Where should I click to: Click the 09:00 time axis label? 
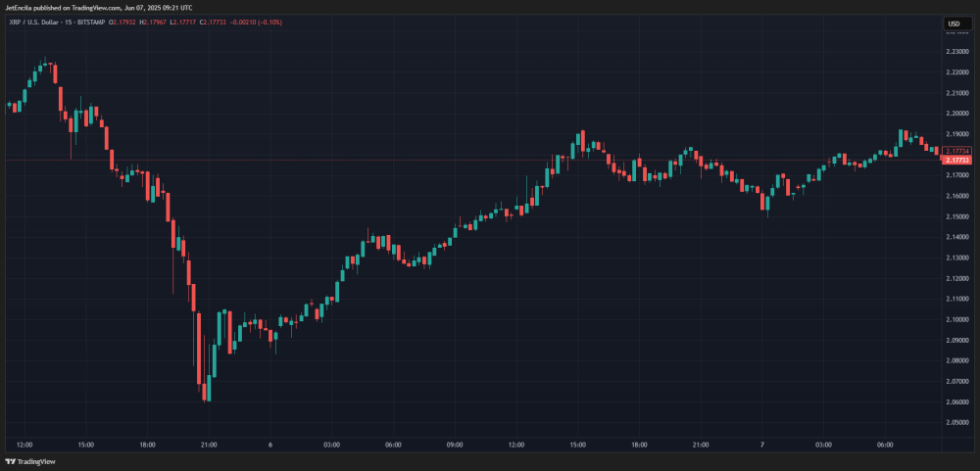(x=454, y=445)
